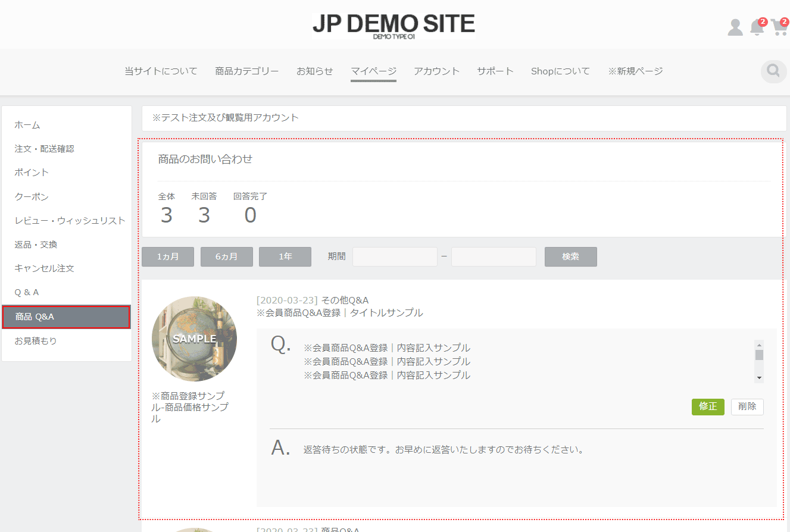Click the JP DEMO SITE logo
The width and height of the screenshot is (790, 532).
click(x=394, y=26)
